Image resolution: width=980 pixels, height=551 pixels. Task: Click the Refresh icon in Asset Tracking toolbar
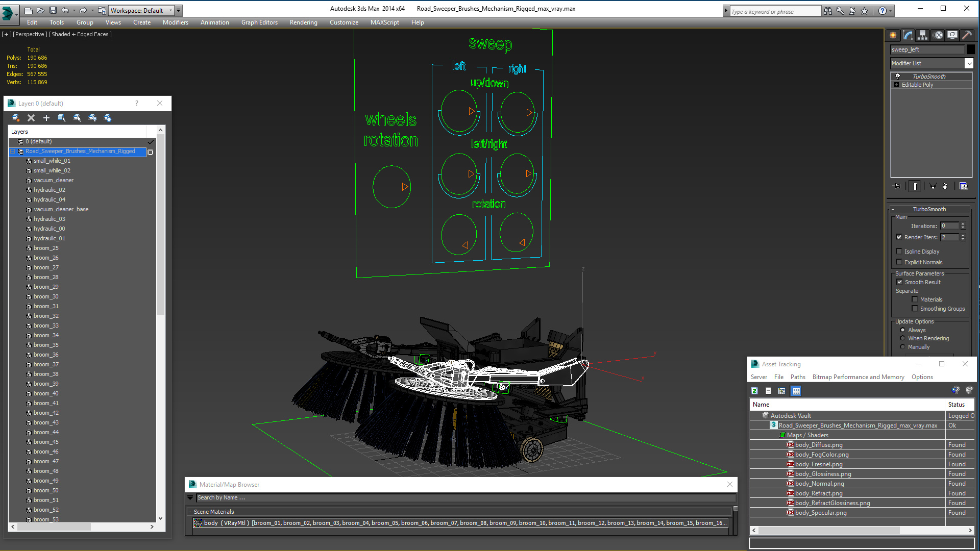tap(754, 391)
